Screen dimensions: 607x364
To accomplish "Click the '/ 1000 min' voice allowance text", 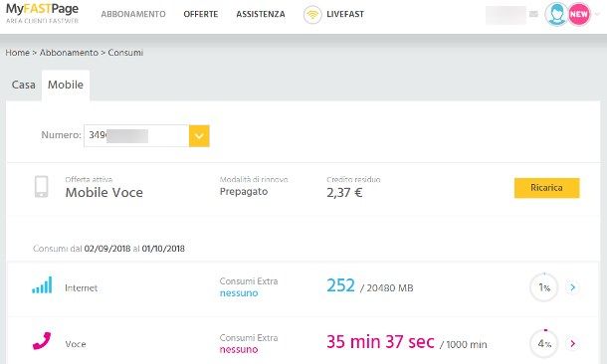I will [x=464, y=345].
